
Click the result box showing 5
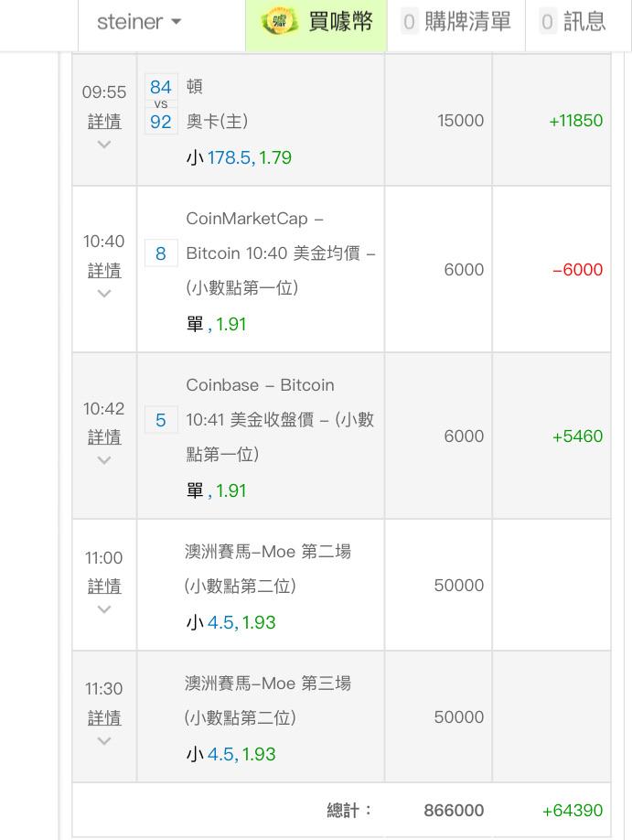tap(161, 420)
